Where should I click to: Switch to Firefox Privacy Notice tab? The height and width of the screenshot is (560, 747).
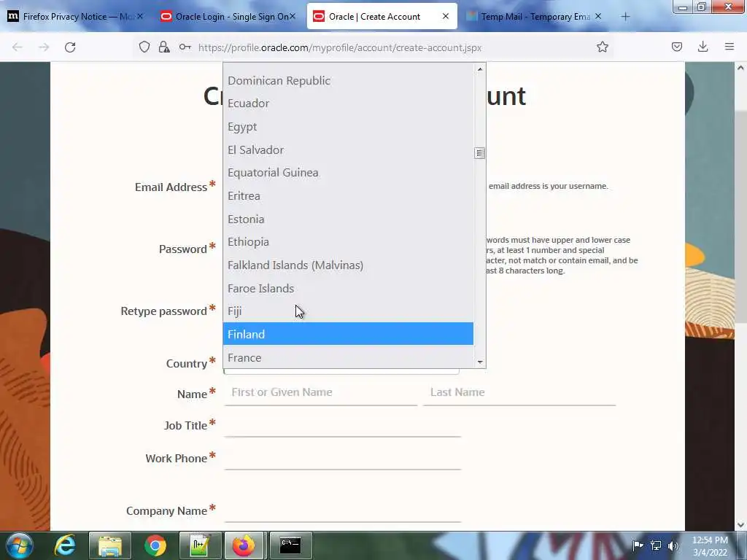(x=75, y=17)
